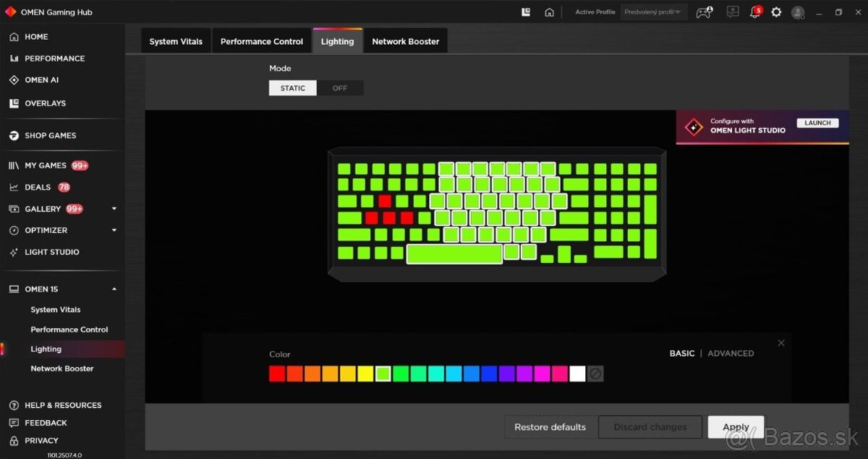Viewport: 868px width, 459px height.
Task: Click the game controller profile icon
Action: coord(703,12)
